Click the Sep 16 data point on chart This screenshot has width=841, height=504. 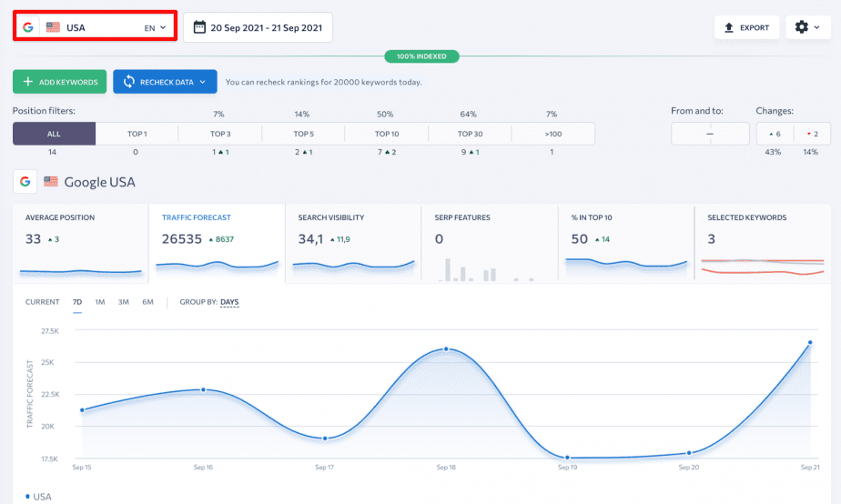203,389
